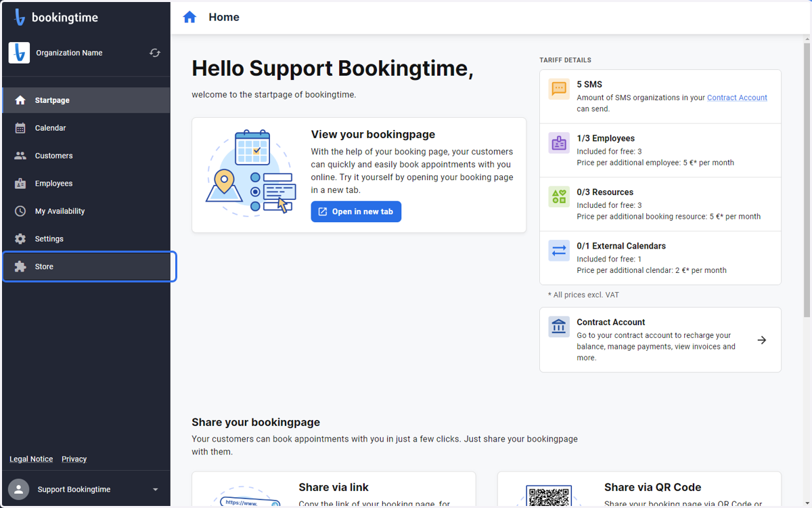
Task: Open the Organization Name switcher
Action: click(x=85, y=53)
